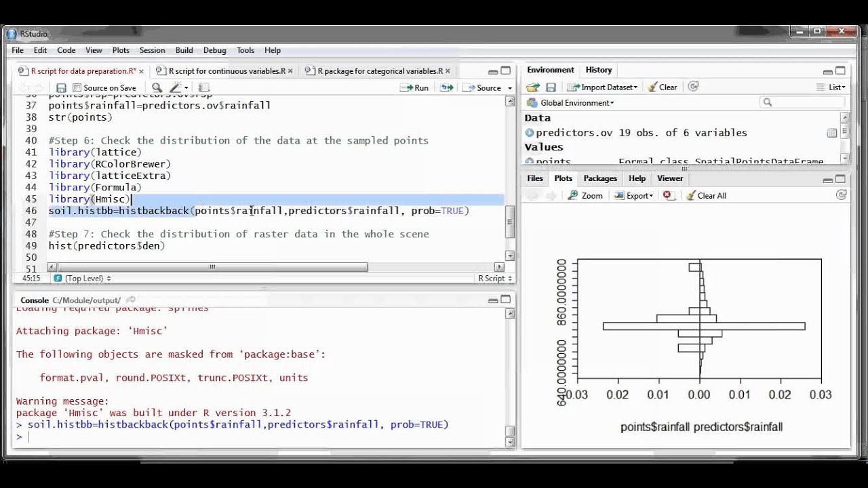Image resolution: width=868 pixels, height=488 pixels.
Task: Click the Source button
Action: [x=483, y=87]
